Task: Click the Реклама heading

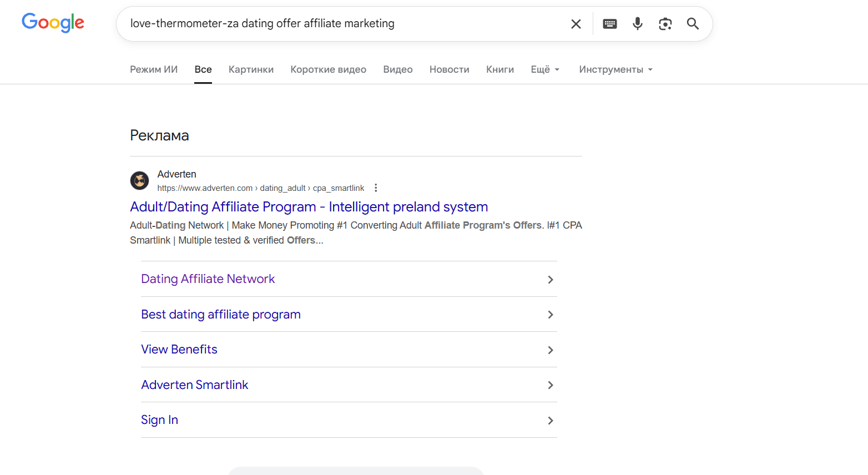Action: tap(159, 135)
